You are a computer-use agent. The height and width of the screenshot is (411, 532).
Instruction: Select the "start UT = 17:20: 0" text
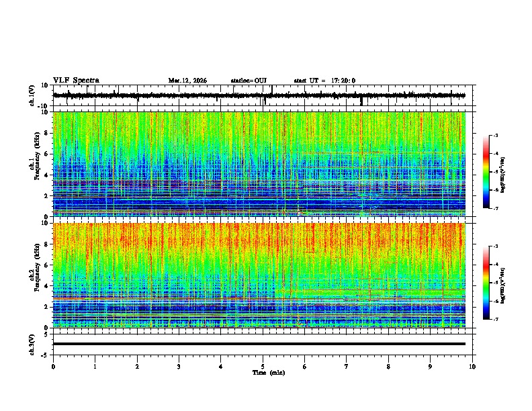pos(324,81)
